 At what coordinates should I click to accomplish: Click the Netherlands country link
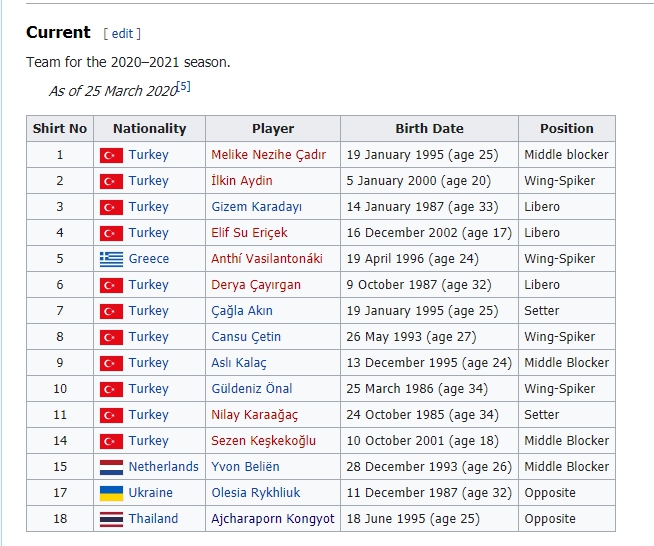pos(163,467)
